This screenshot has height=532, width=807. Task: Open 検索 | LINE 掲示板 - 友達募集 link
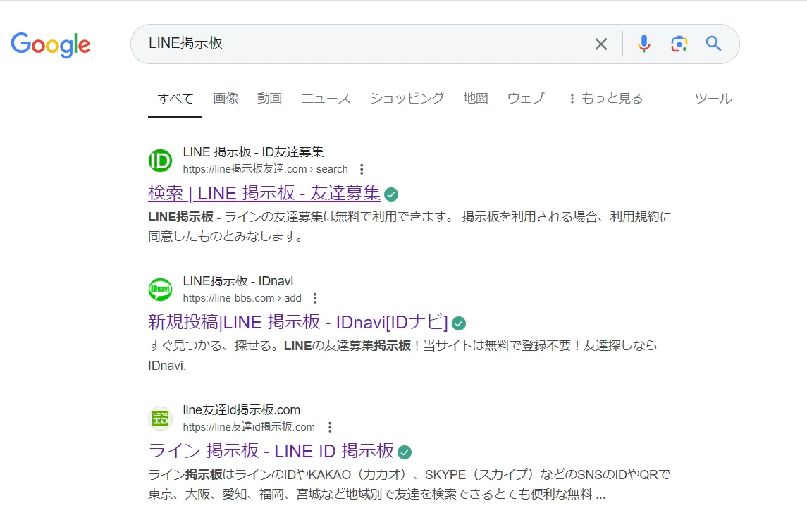point(264,193)
